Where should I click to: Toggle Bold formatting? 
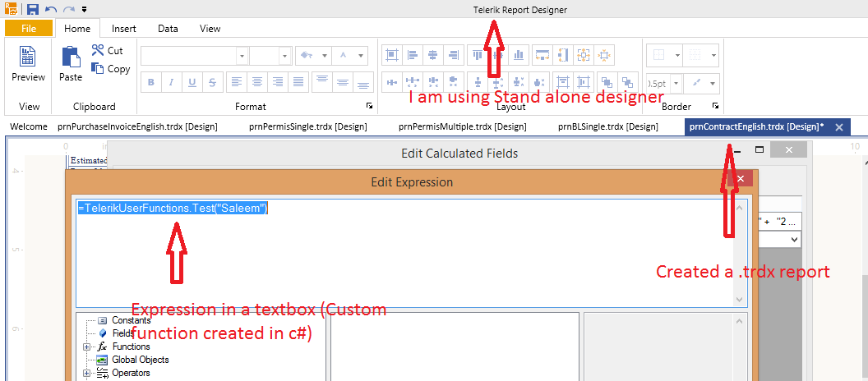tap(150, 82)
